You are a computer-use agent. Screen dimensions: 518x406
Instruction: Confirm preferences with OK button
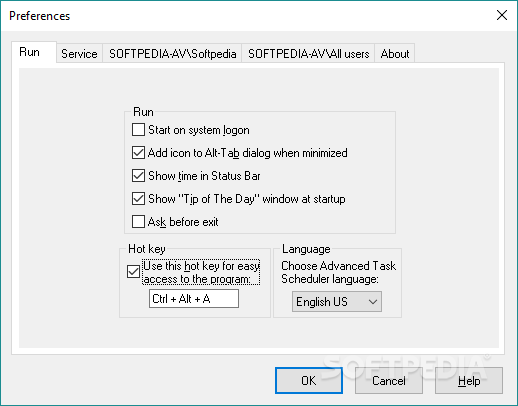[x=309, y=381]
